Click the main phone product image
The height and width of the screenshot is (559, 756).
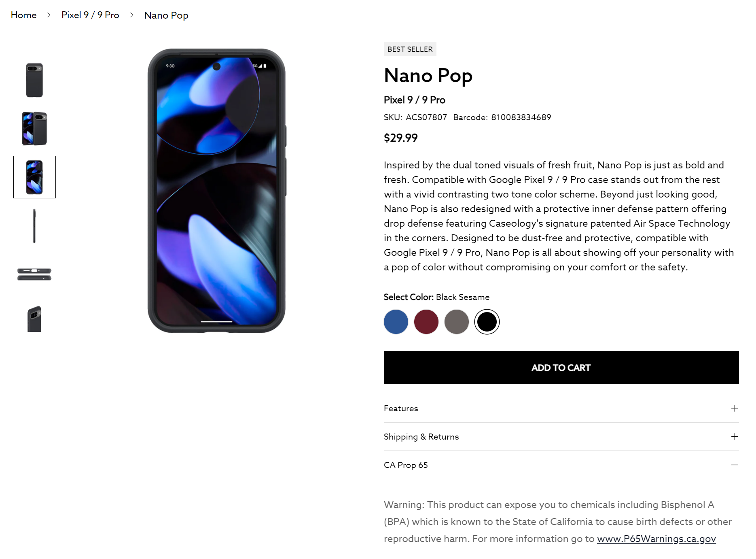(x=216, y=191)
